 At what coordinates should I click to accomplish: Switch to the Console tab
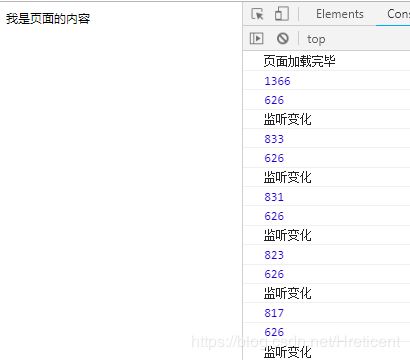point(398,14)
